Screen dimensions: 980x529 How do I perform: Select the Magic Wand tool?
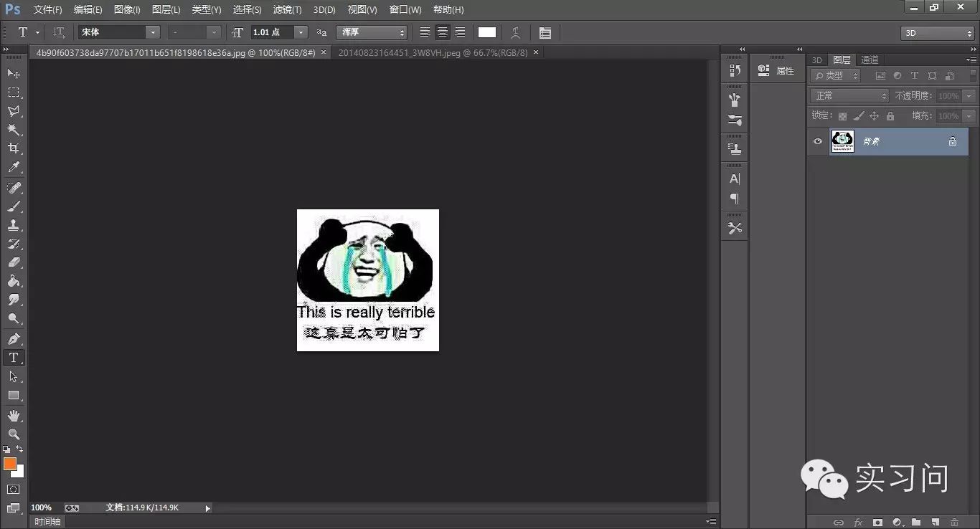pos(14,130)
